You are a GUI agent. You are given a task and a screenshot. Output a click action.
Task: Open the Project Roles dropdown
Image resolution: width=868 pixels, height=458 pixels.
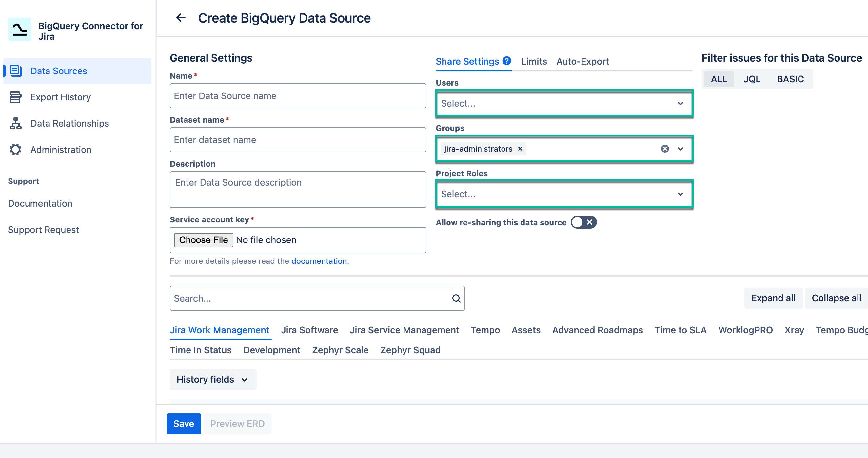564,194
